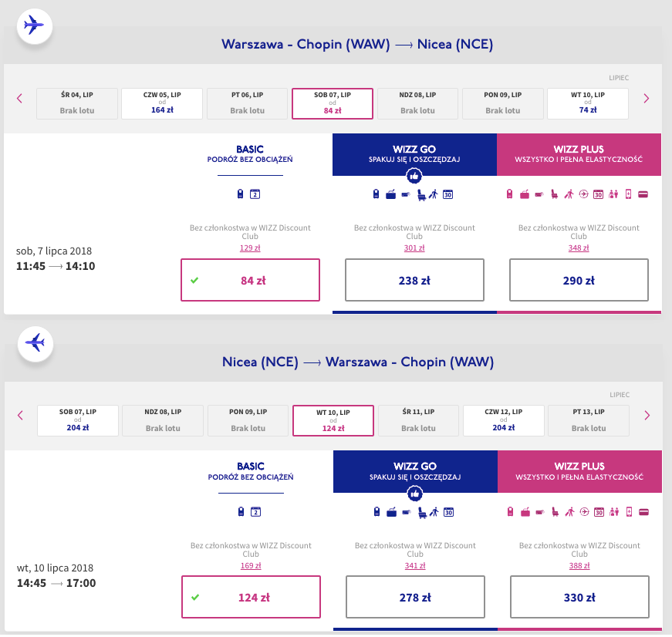Select outbound date CZW 05, LIP 164 zł
672x637 pixels.
(162, 103)
